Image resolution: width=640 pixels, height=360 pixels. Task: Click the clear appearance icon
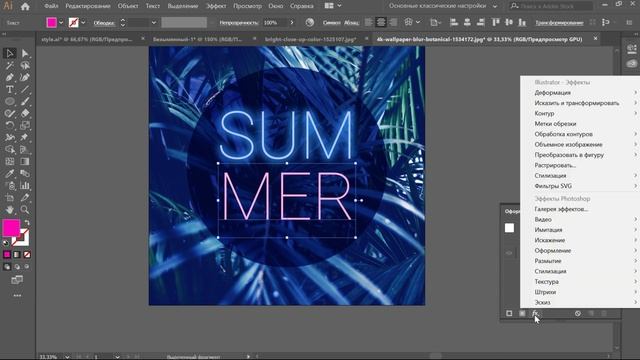pyautogui.click(x=578, y=313)
